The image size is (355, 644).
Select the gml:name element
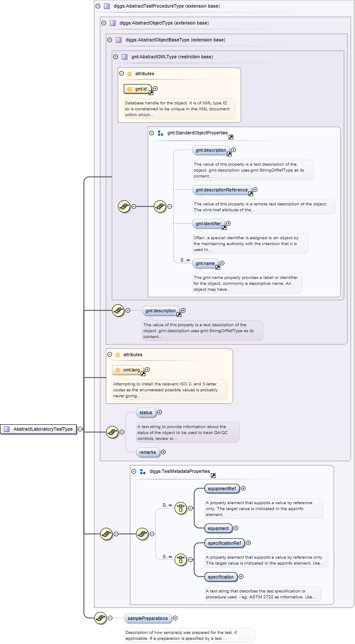tap(205, 264)
